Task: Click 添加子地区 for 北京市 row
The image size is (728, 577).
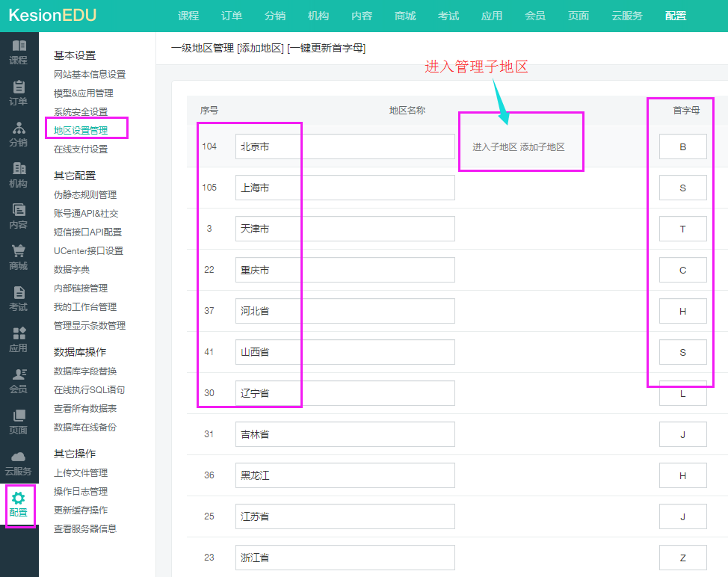Action: point(542,147)
